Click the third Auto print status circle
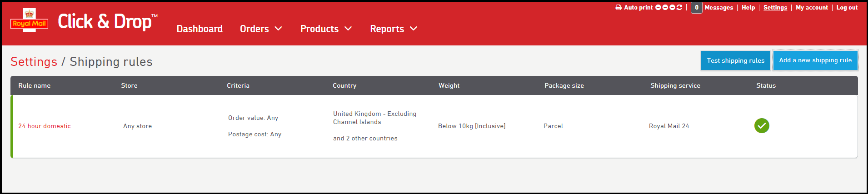The height and width of the screenshot is (194, 868). [672, 8]
